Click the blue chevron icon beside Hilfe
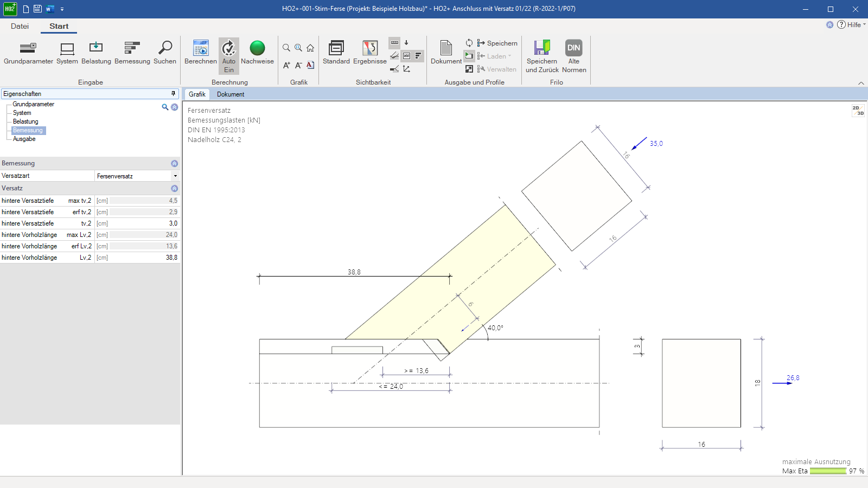Image resolution: width=868 pixels, height=488 pixels. (x=830, y=24)
